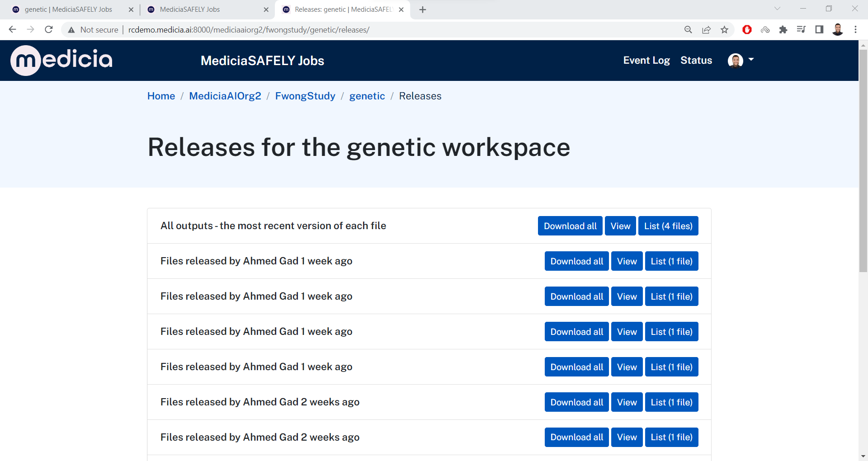
Task: Download all in fourth '1 week ago' row
Action: click(x=577, y=367)
